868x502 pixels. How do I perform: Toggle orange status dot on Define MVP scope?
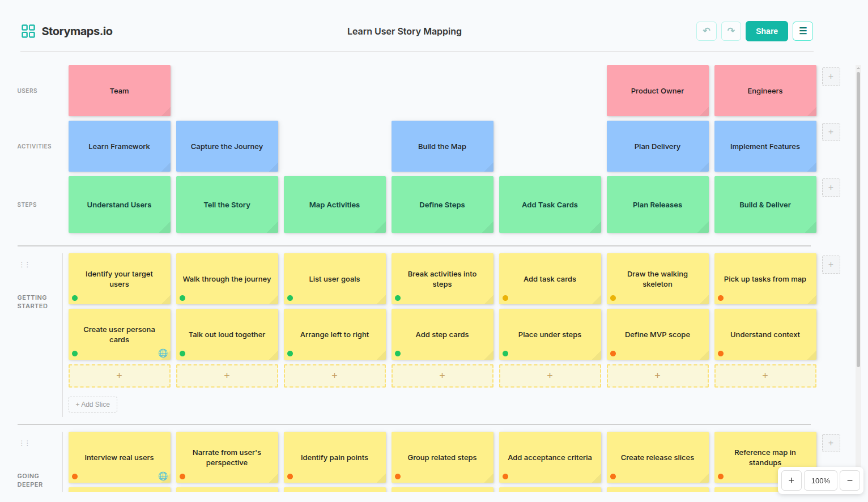613,354
